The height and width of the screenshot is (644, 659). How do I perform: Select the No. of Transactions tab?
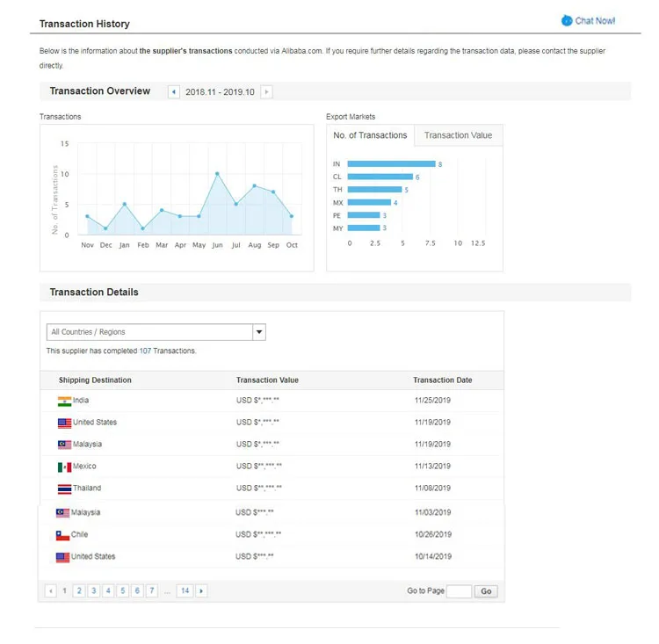click(x=370, y=135)
